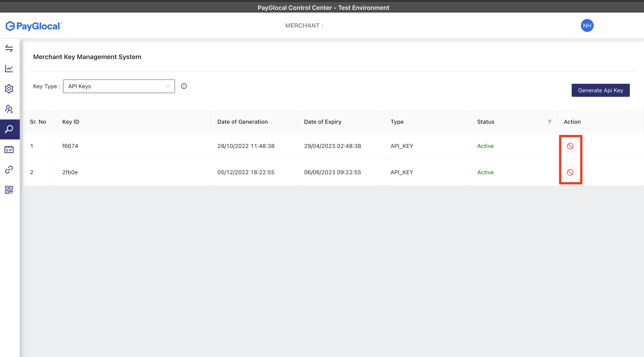The height and width of the screenshot is (357, 644).
Task: Deactivate API key 2fb0e
Action: (x=570, y=172)
